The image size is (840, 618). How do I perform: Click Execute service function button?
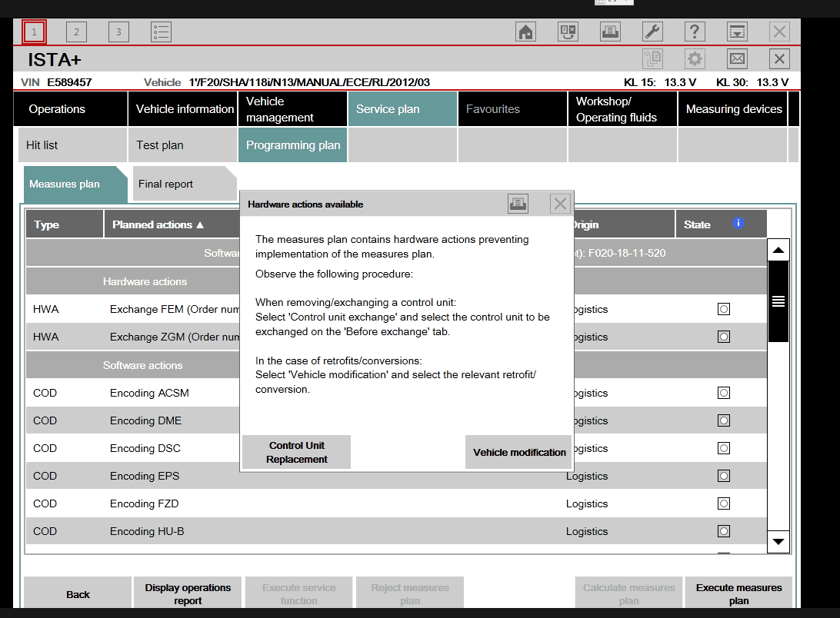pos(299,593)
